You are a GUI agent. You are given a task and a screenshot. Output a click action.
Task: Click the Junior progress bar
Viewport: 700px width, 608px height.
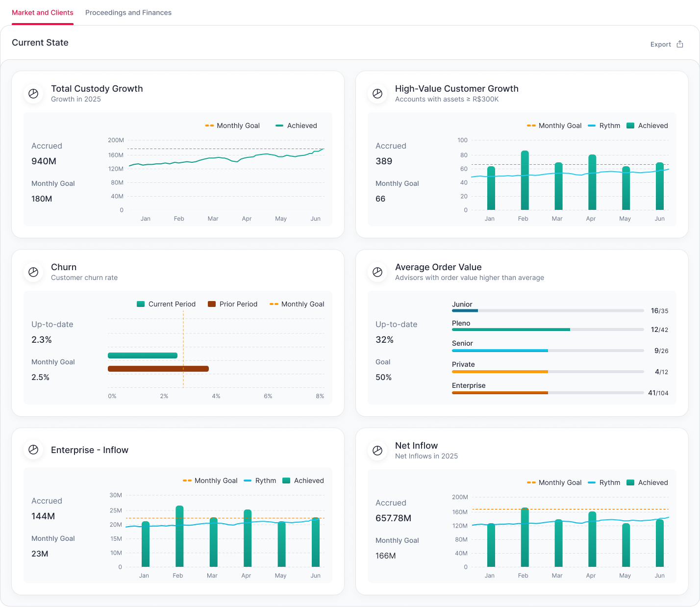[548, 310]
